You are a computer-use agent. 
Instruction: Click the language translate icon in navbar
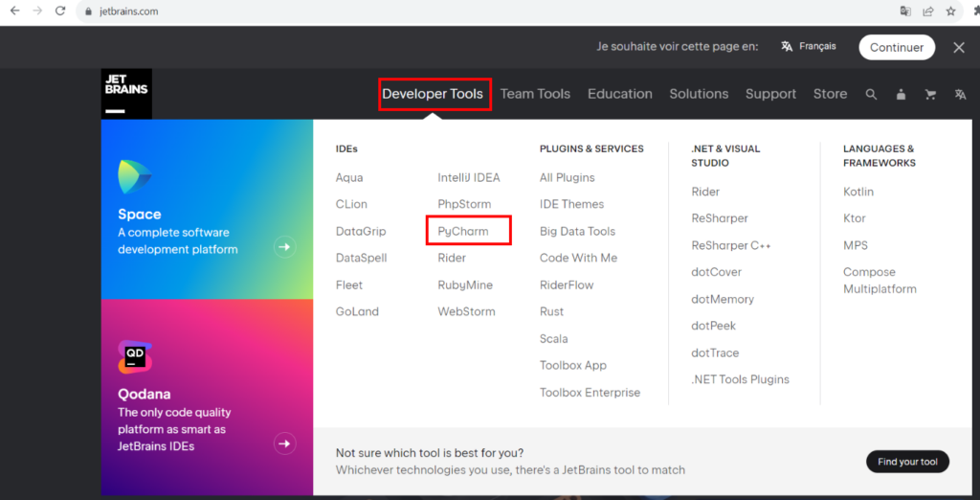(x=960, y=94)
